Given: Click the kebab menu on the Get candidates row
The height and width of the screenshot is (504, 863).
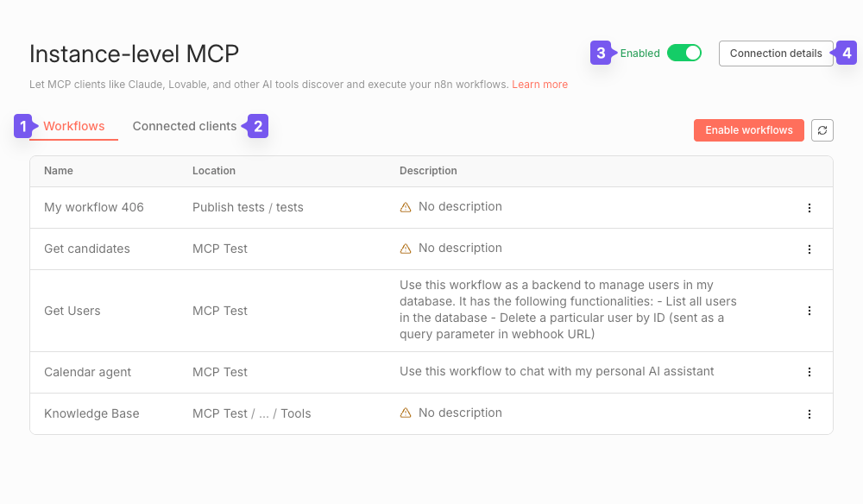Looking at the screenshot, I should (x=809, y=249).
